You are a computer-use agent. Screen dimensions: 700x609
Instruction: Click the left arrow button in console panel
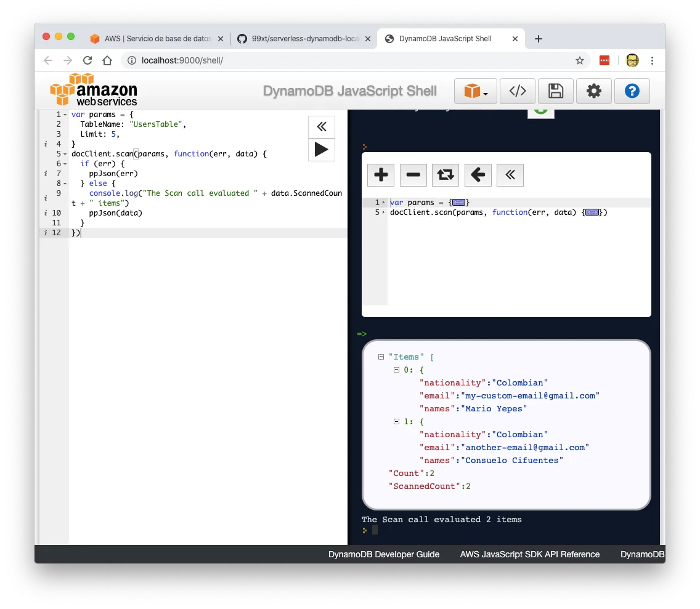[x=478, y=175]
